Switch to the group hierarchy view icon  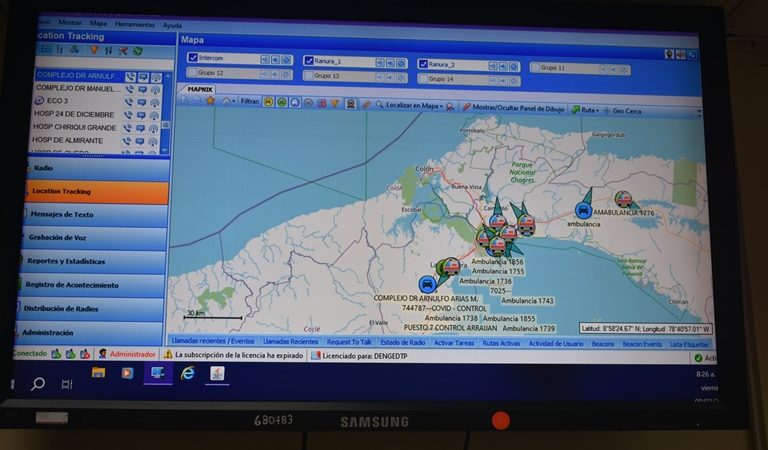[x=74, y=49]
